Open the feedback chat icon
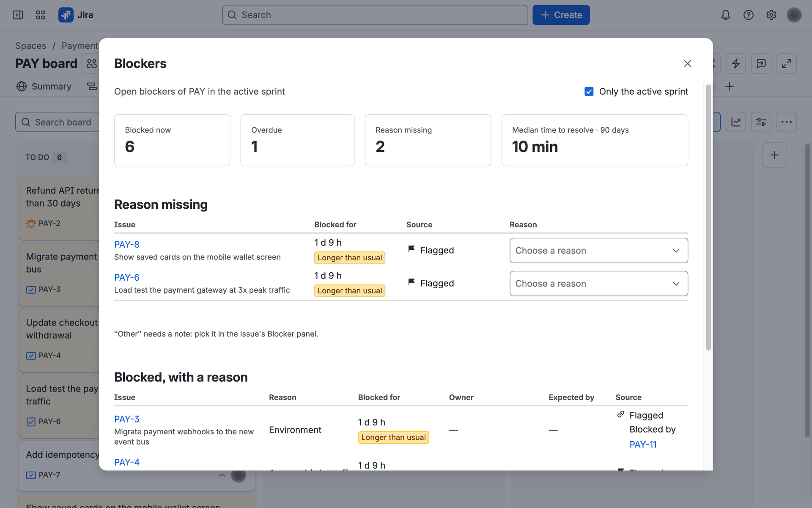This screenshot has height=508, width=812. tap(761, 63)
